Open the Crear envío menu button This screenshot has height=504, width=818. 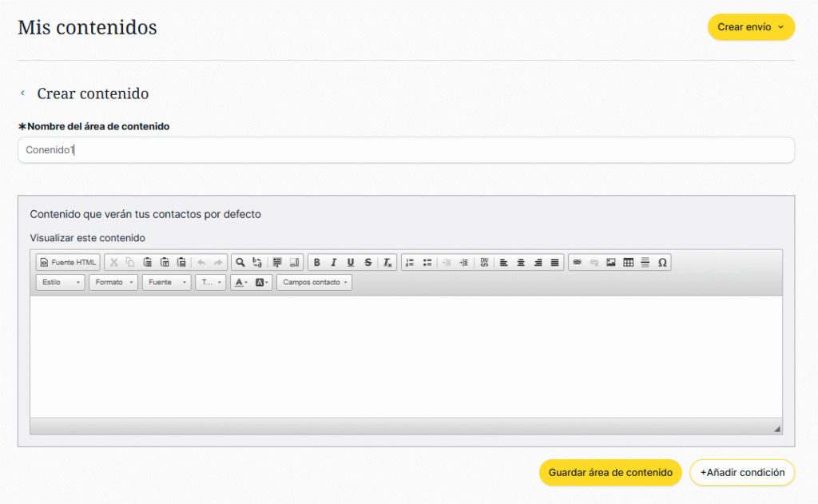click(751, 26)
